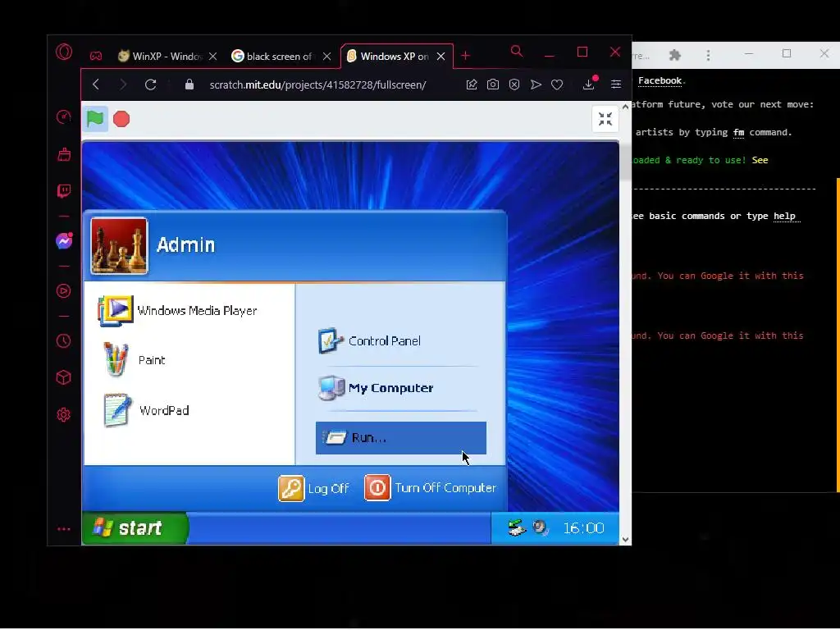
Task: Click Turn Off Computer button
Action: tap(430, 488)
